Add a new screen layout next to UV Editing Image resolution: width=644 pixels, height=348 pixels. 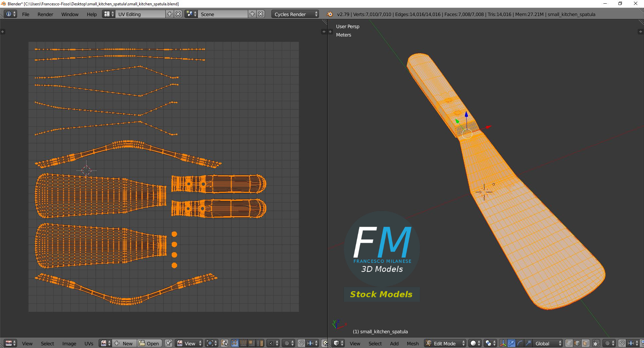[170, 14]
